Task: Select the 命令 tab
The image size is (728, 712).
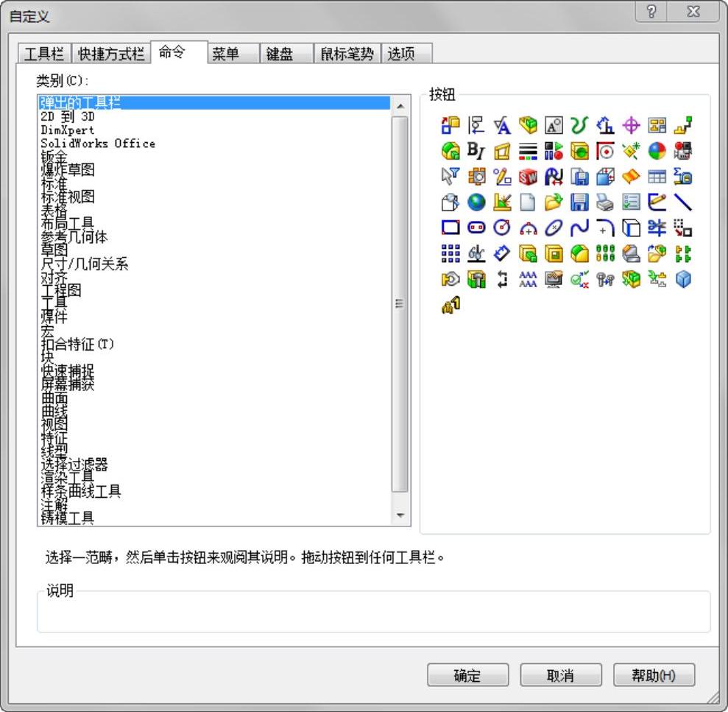Action: (179, 52)
